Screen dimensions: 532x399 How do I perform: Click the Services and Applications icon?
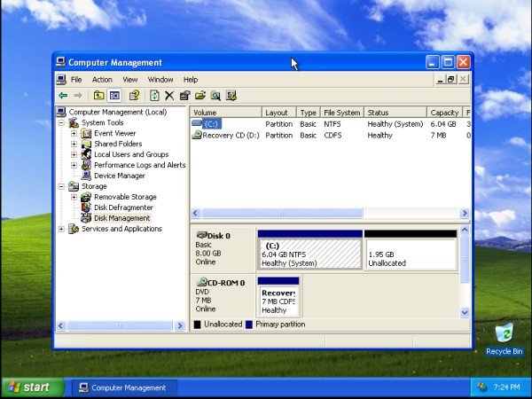[74, 229]
